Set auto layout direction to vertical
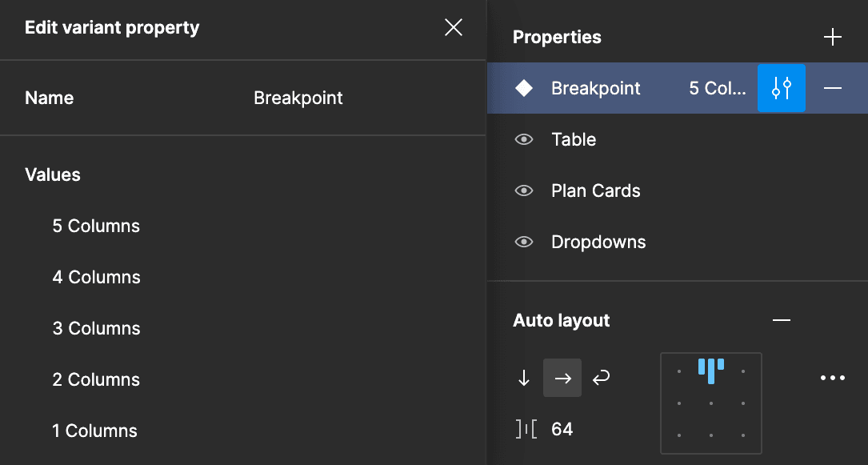This screenshot has width=868, height=465. pos(524,377)
